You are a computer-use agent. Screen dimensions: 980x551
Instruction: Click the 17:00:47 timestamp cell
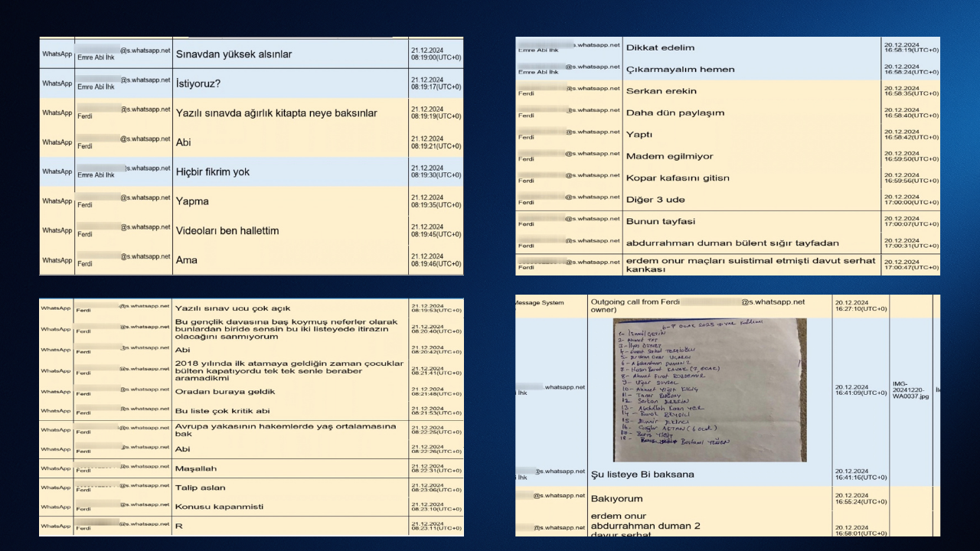click(x=910, y=265)
